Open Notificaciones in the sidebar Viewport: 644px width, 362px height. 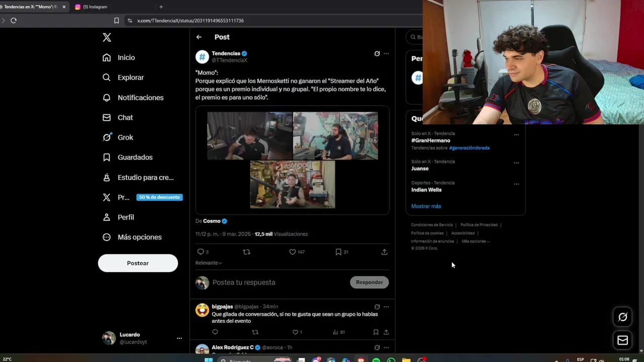tap(133, 98)
